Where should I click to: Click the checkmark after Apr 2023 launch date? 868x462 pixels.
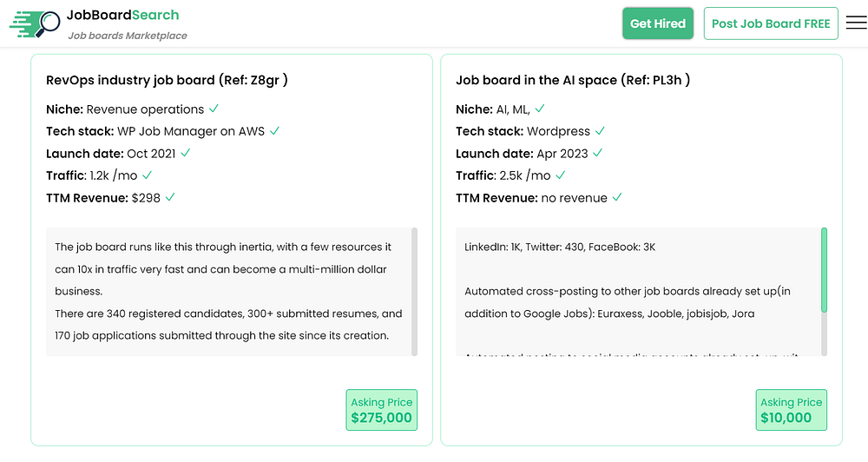click(x=598, y=153)
